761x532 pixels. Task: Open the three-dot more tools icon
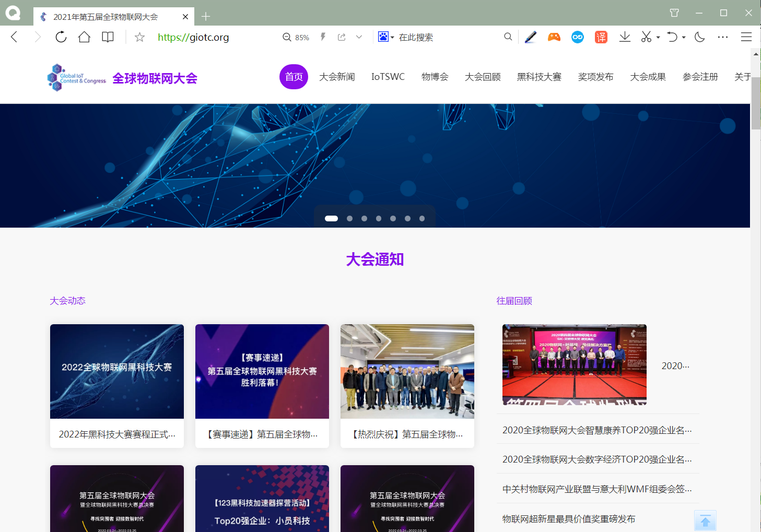point(723,37)
